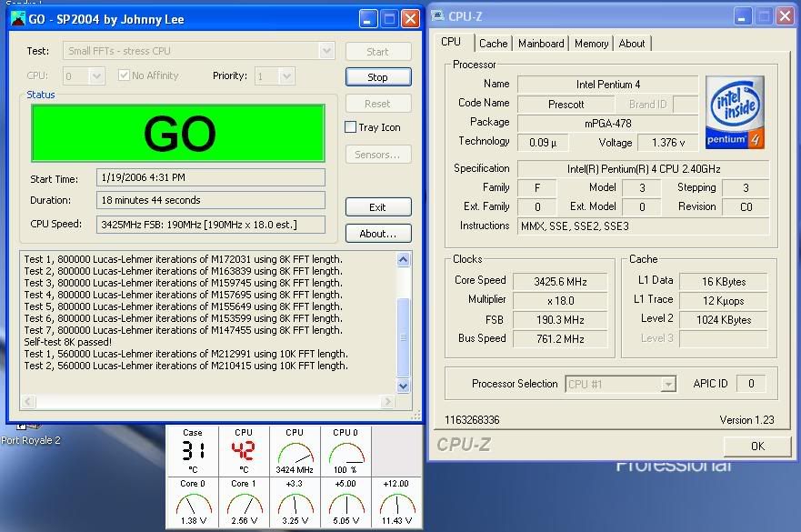
Task: Click the vertical scrollbar thumb in log
Action: [403, 337]
